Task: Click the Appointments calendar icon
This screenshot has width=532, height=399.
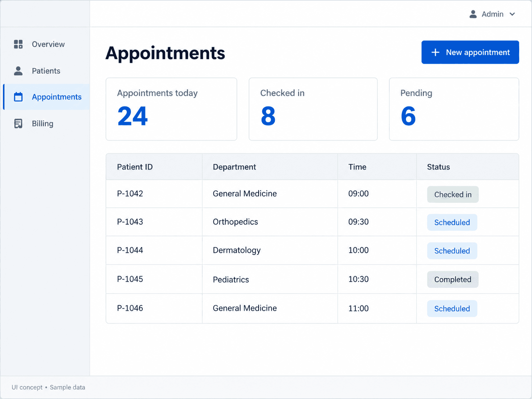Action: (x=18, y=97)
